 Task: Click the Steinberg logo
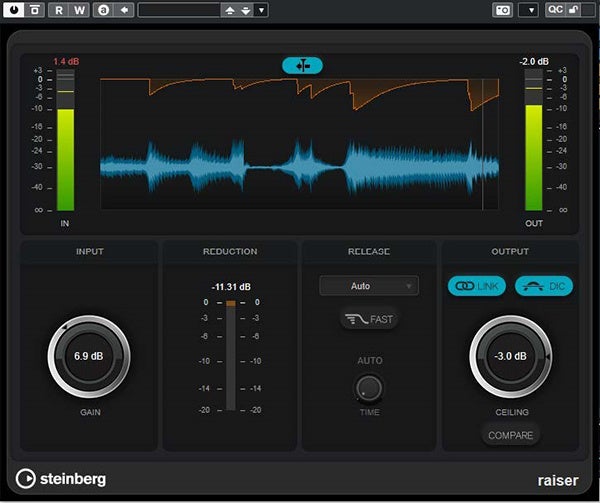point(61,479)
